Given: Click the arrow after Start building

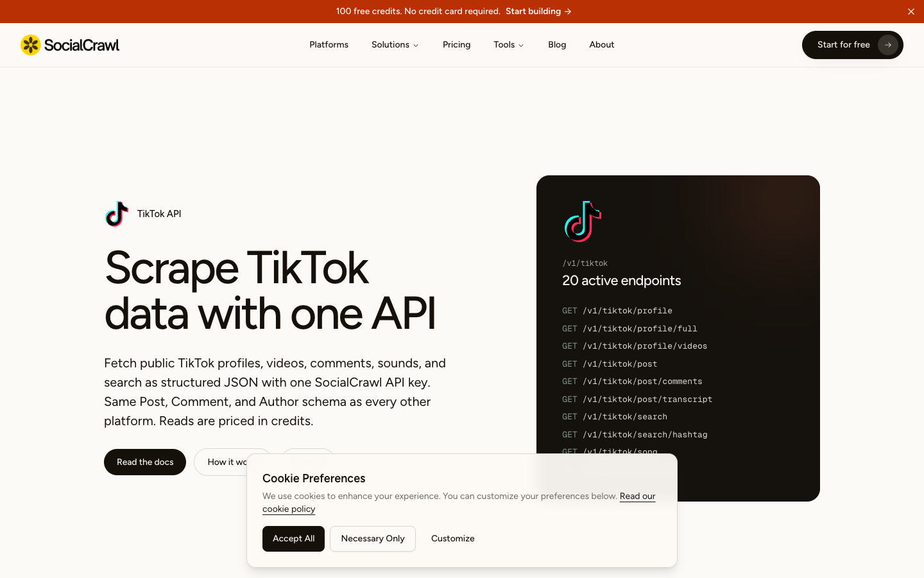Looking at the screenshot, I should (x=568, y=12).
